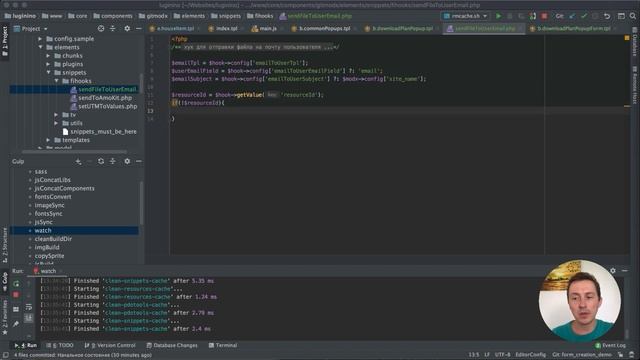Open Gulp panel settings gear

127,162
